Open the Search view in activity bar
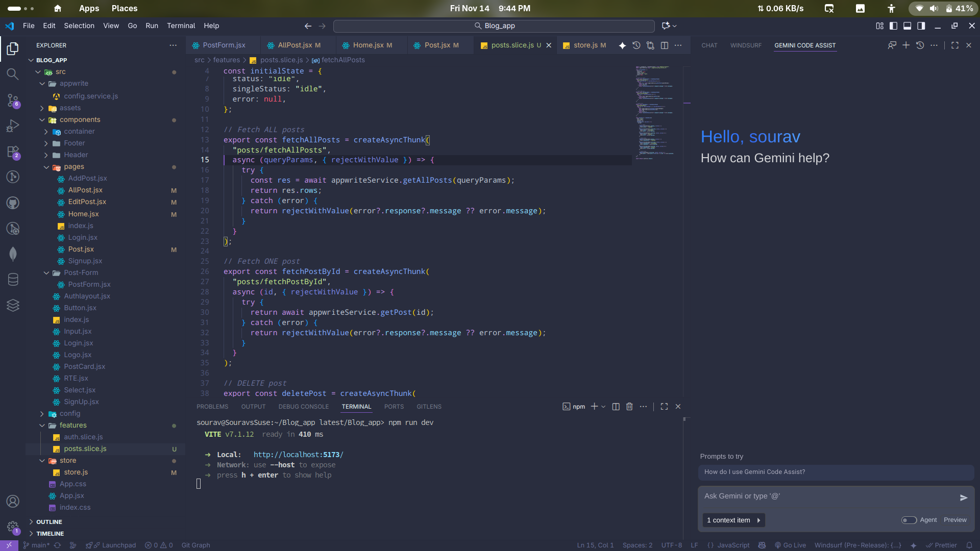980x551 pixels. coord(13,74)
